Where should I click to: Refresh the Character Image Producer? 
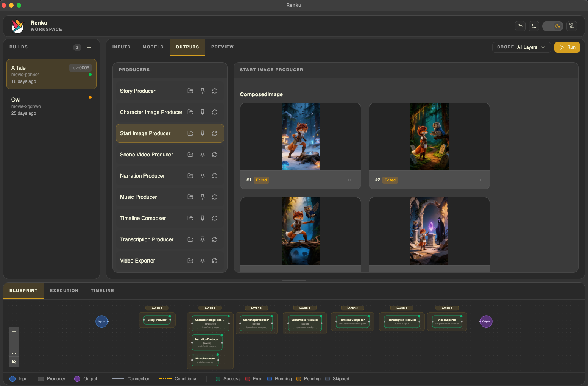click(x=215, y=112)
